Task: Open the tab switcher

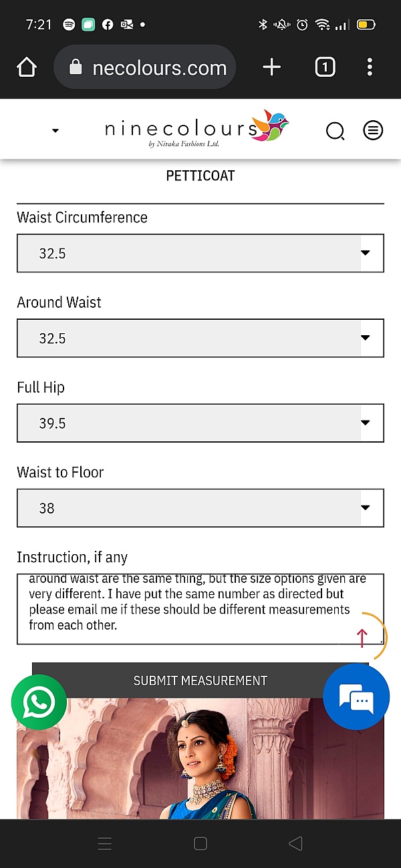Action: [x=325, y=67]
